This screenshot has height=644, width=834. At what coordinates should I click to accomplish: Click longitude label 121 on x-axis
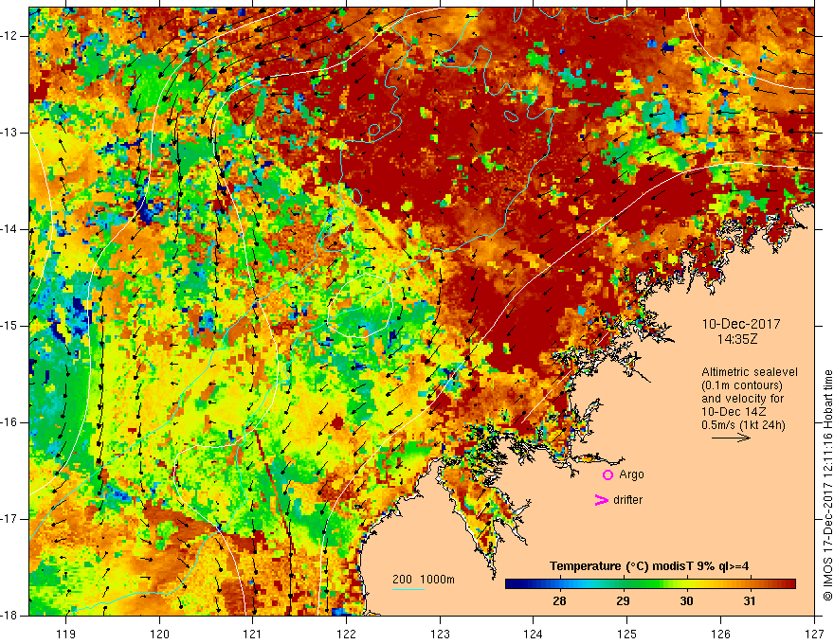tap(253, 634)
